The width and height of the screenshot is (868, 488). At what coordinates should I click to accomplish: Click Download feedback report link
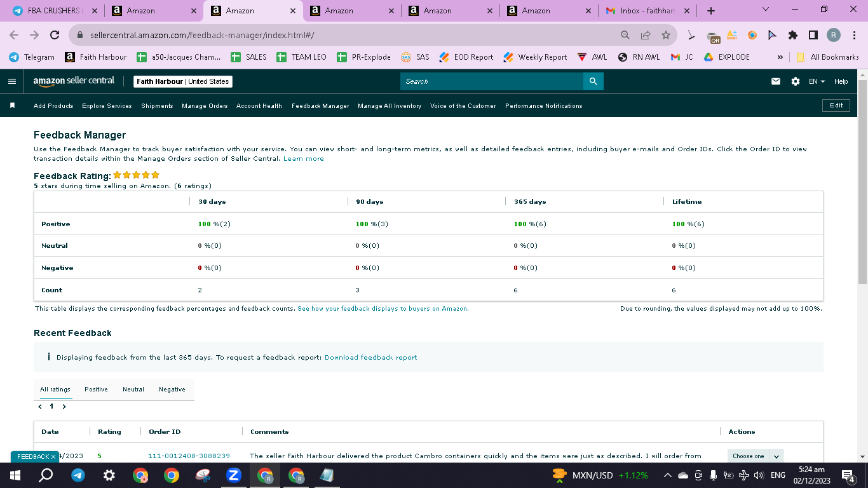(371, 358)
